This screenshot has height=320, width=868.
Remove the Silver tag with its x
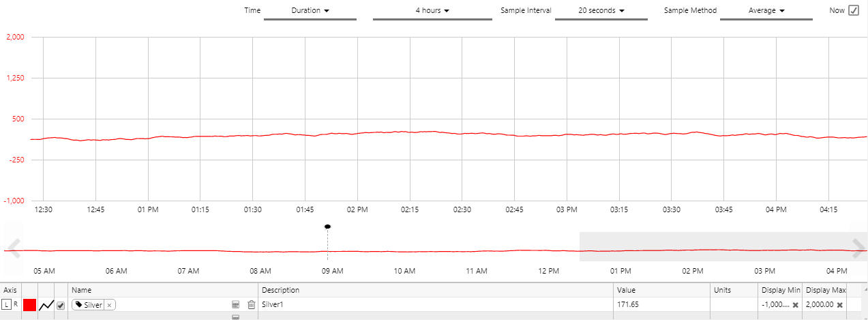[109, 305]
